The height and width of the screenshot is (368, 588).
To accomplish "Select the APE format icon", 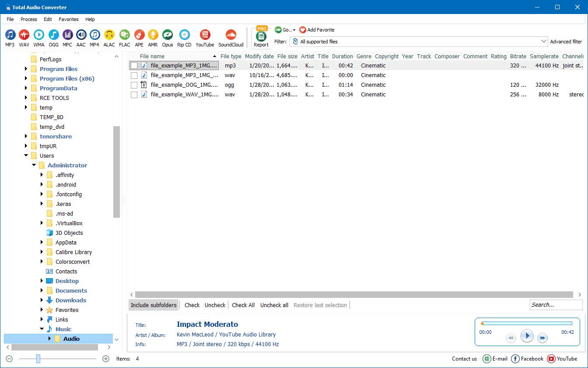I will 139,35.
